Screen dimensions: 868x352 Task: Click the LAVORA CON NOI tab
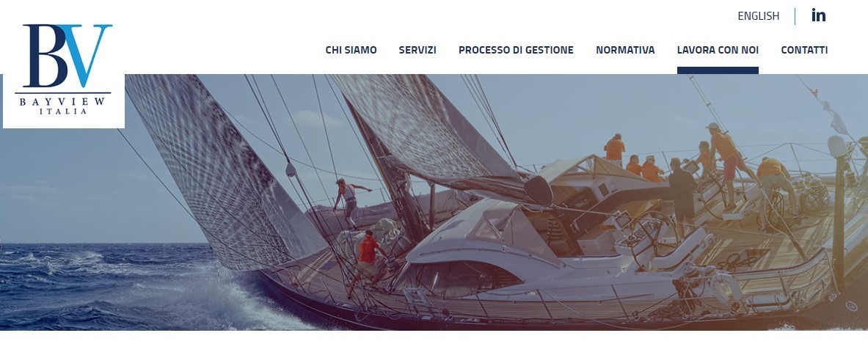coord(718,50)
